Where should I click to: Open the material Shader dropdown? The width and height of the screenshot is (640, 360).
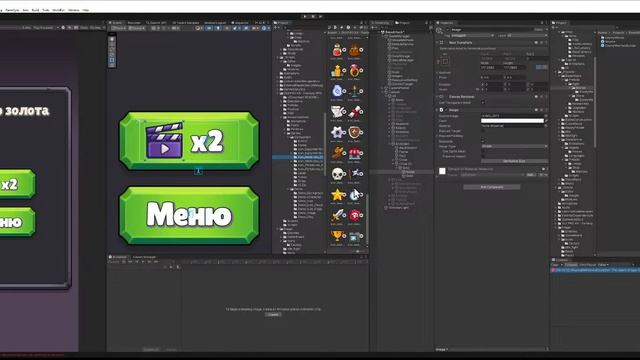tap(491, 175)
